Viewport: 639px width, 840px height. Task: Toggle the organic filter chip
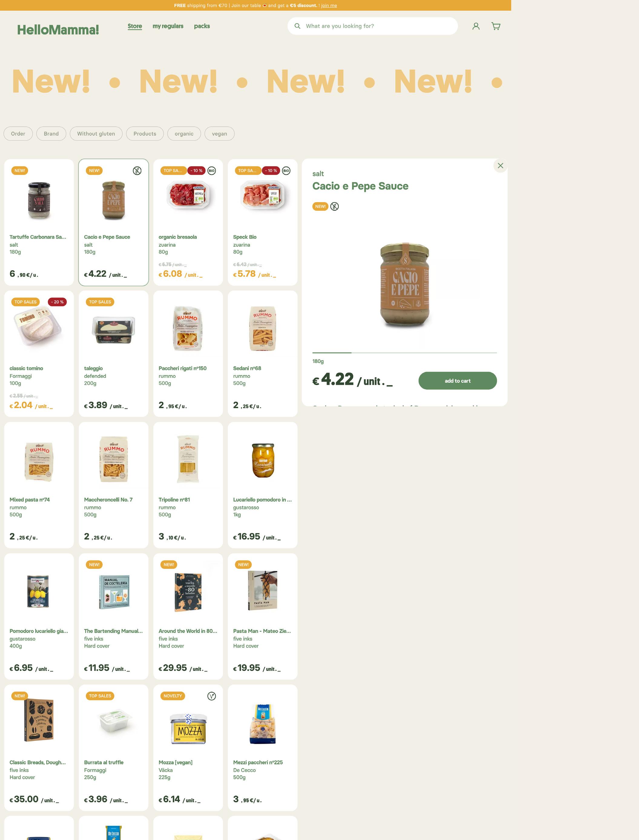[x=184, y=133]
